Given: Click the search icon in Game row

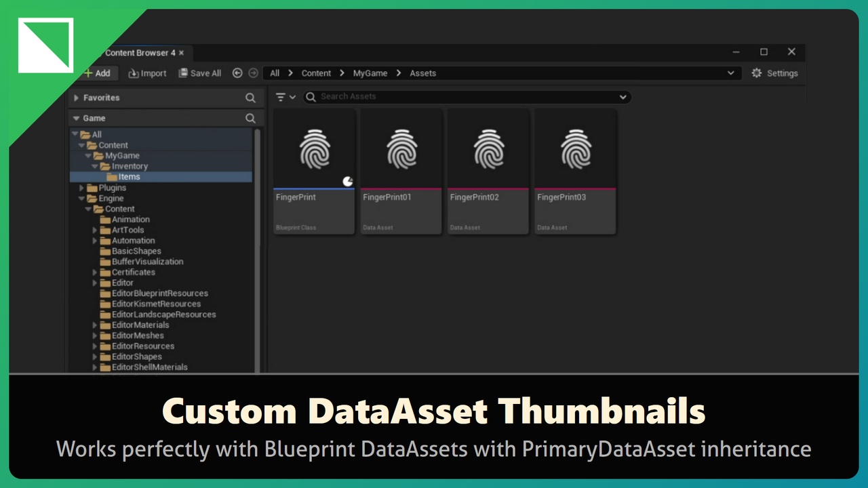Looking at the screenshot, I should click(x=250, y=119).
